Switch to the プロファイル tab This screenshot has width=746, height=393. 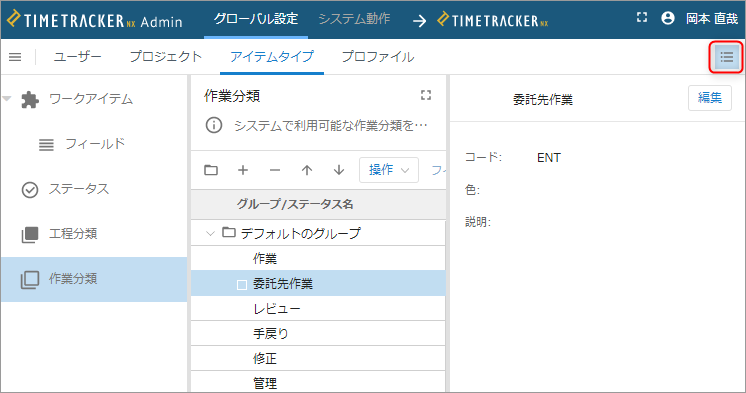[x=378, y=57]
